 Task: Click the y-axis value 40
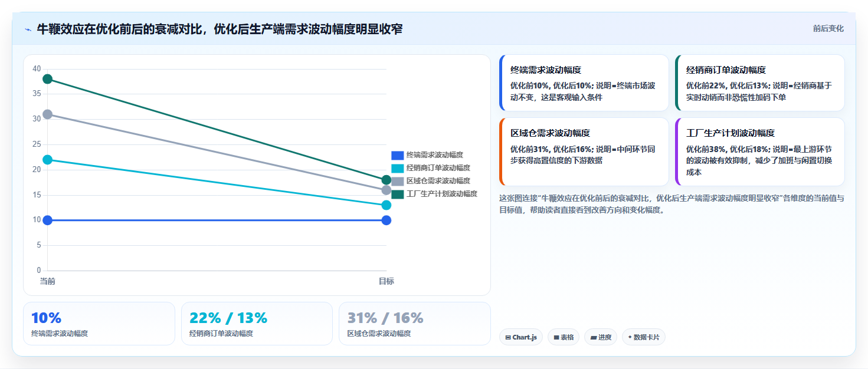tap(37, 69)
